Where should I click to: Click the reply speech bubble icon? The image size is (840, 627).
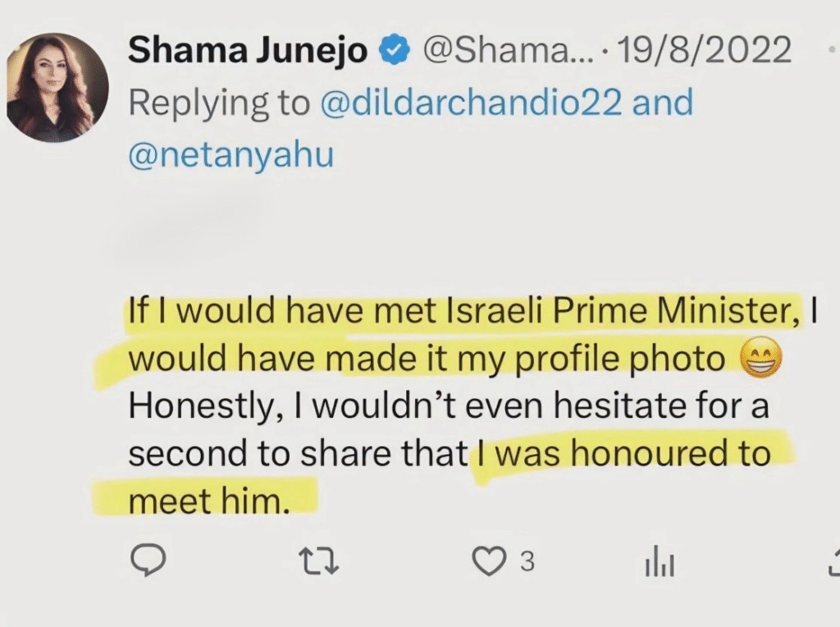click(148, 561)
